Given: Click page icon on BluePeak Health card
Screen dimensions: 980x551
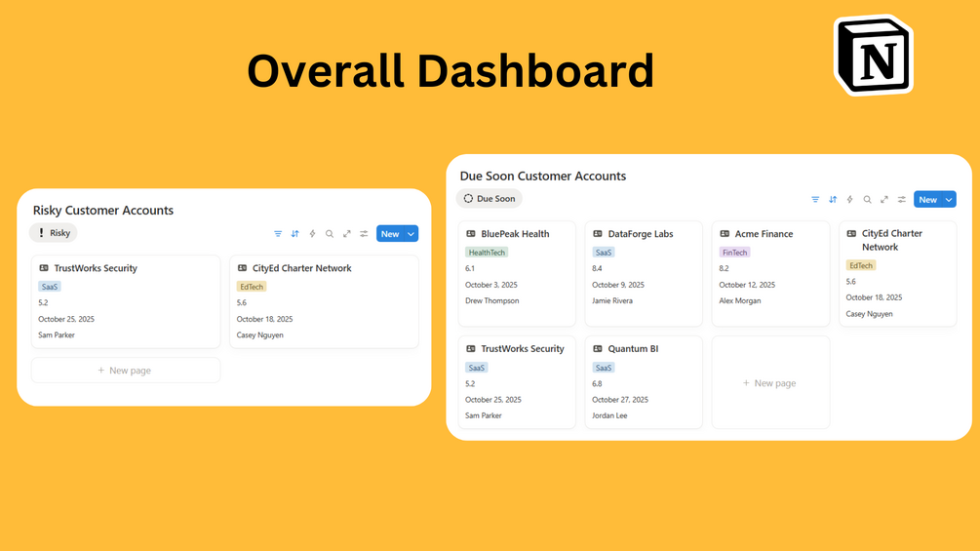Looking at the screenshot, I should (471, 234).
